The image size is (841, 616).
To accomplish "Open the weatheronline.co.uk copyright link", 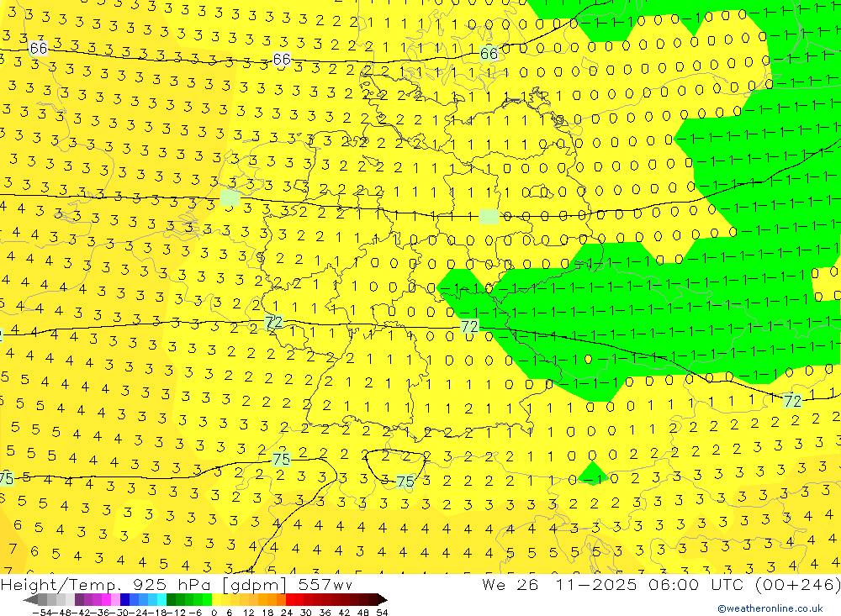I will click(770, 608).
